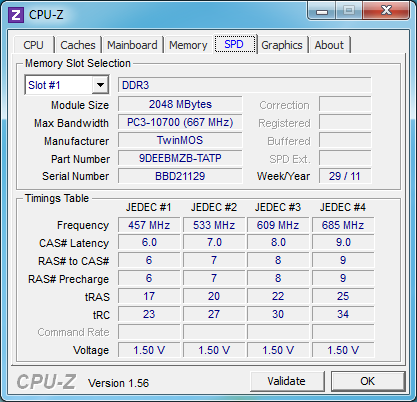Close the CPU-Z window
417x402 pixels.
[x=386, y=10]
